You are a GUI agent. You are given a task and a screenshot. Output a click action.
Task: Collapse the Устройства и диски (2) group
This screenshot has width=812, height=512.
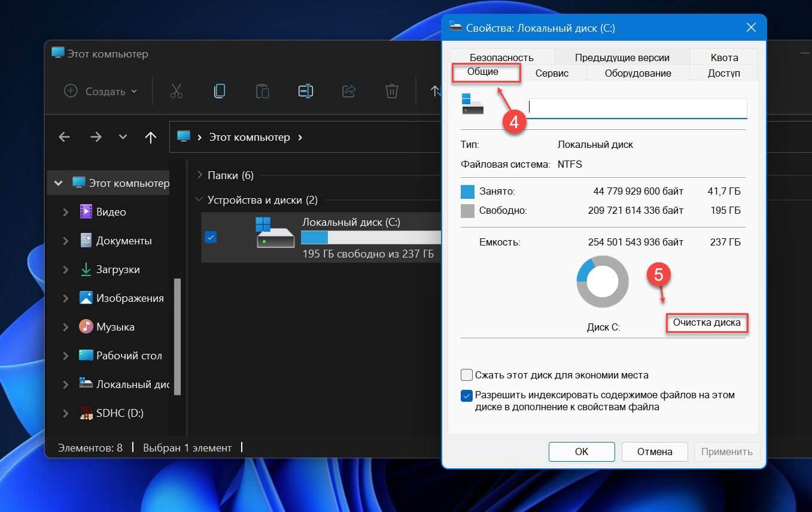click(200, 200)
